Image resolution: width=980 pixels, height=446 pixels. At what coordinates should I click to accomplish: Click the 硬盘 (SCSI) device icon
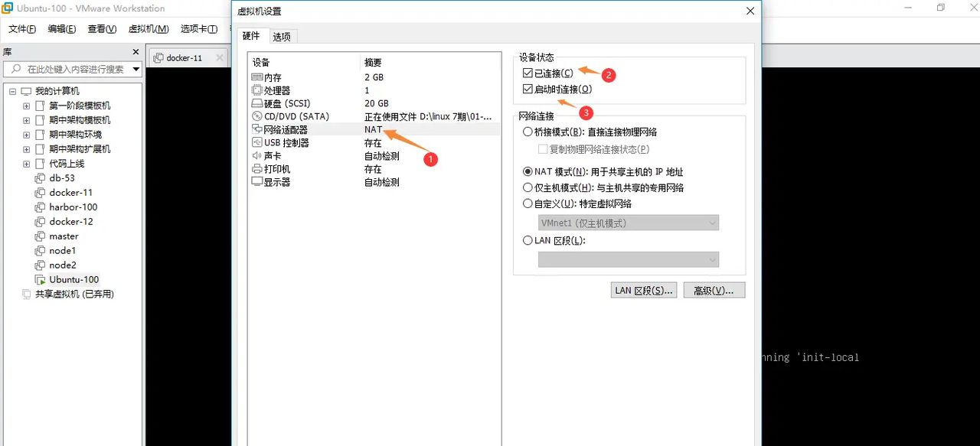click(256, 103)
